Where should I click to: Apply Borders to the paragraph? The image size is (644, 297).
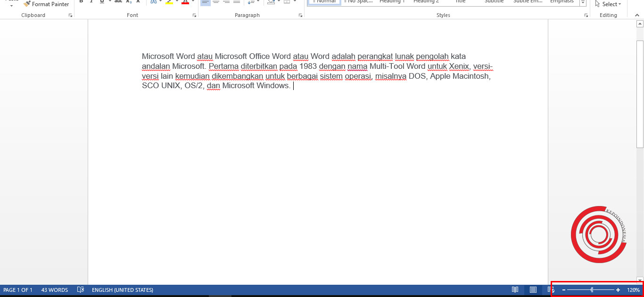tap(287, 2)
